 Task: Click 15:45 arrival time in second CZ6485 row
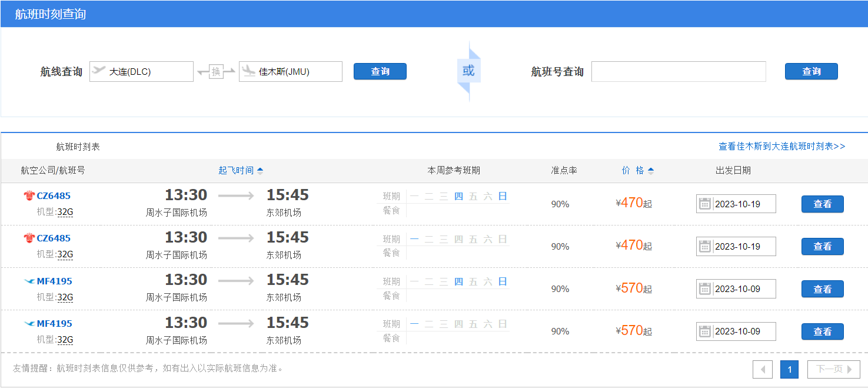tap(288, 237)
